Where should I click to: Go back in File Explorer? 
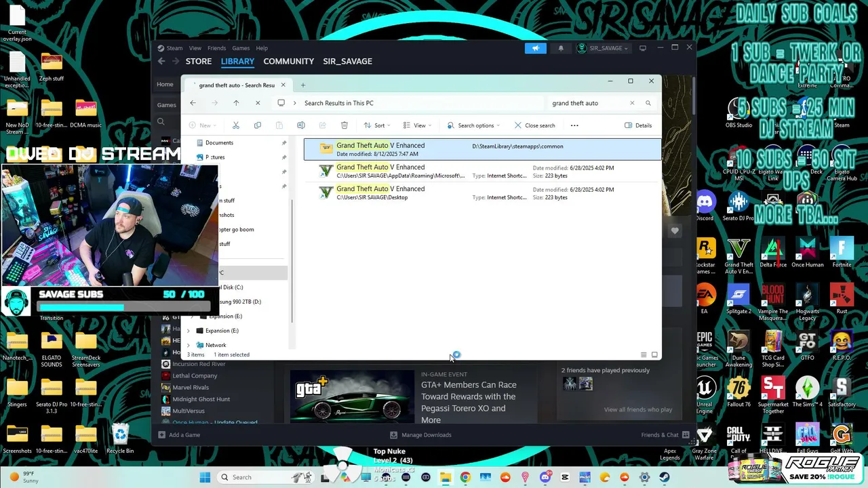click(193, 103)
